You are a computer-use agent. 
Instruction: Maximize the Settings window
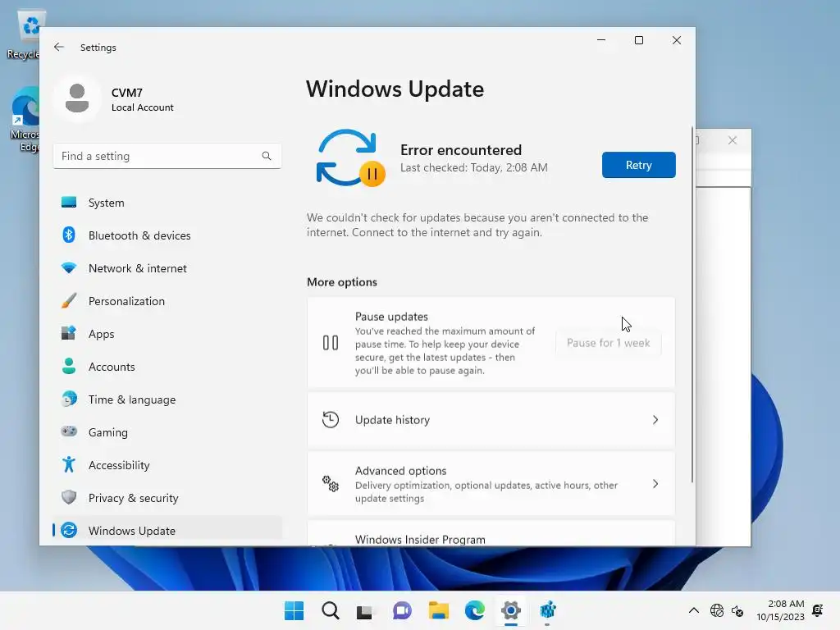click(x=638, y=40)
